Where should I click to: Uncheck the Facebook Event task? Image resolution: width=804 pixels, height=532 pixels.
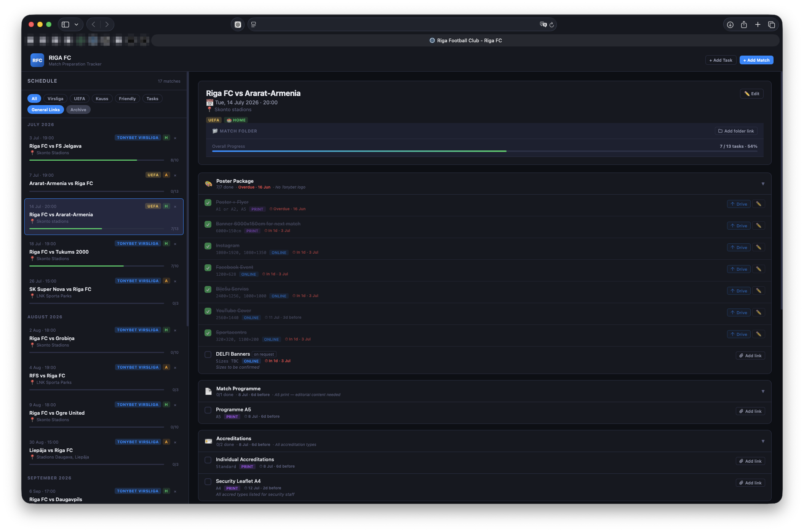pyautogui.click(x=208, y=268)
